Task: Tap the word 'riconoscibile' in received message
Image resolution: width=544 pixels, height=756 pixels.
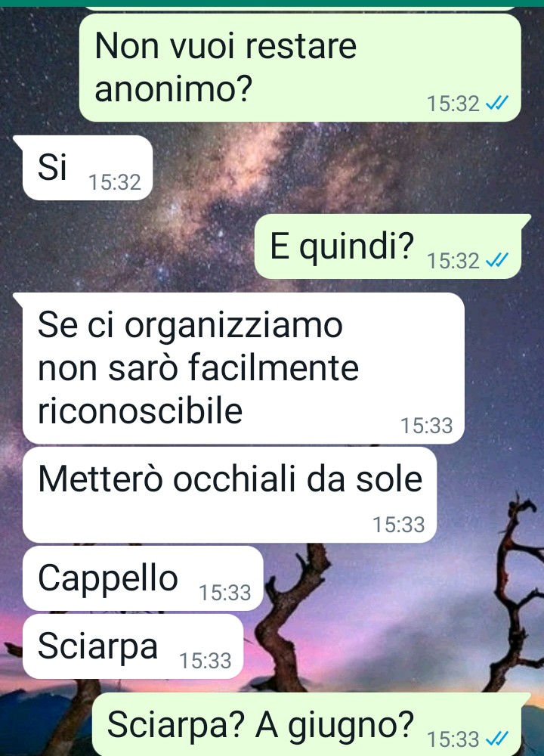Action: pyautogui.click(x=141, y=411)
